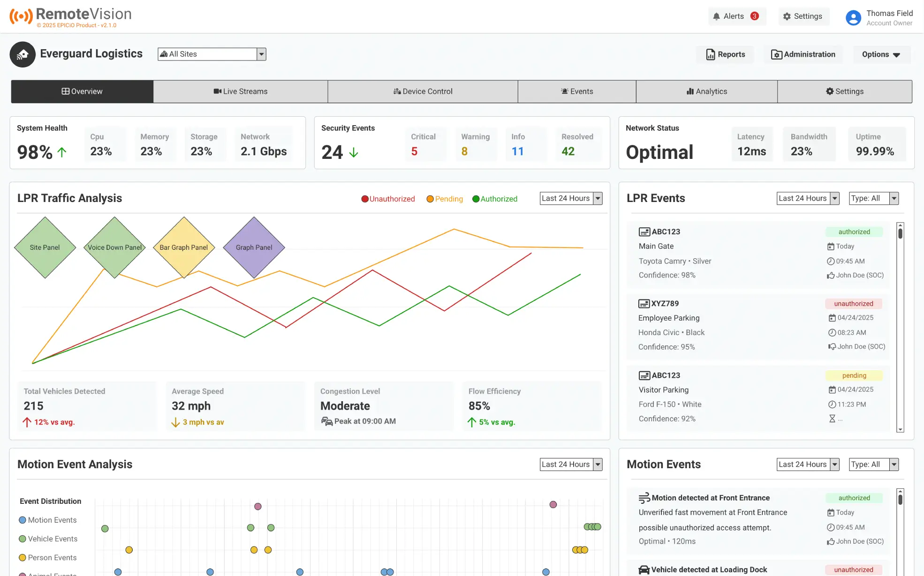This screenshot has width=924, height=576.
Task: Open the Thomas Field account avatar
Action: click(854, 17)
